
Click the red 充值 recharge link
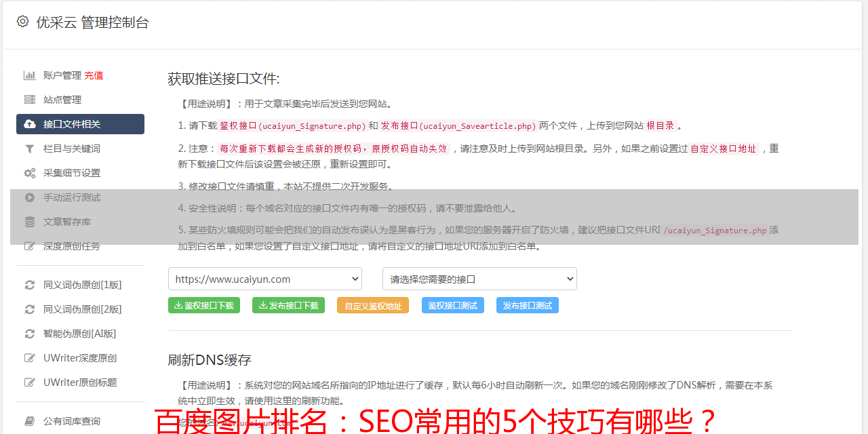(94, 75)
